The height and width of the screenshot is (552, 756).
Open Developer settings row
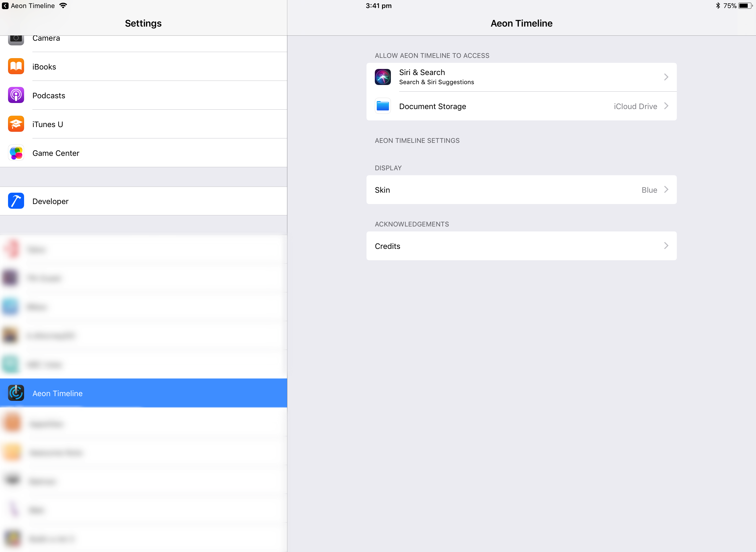(144, 201)
